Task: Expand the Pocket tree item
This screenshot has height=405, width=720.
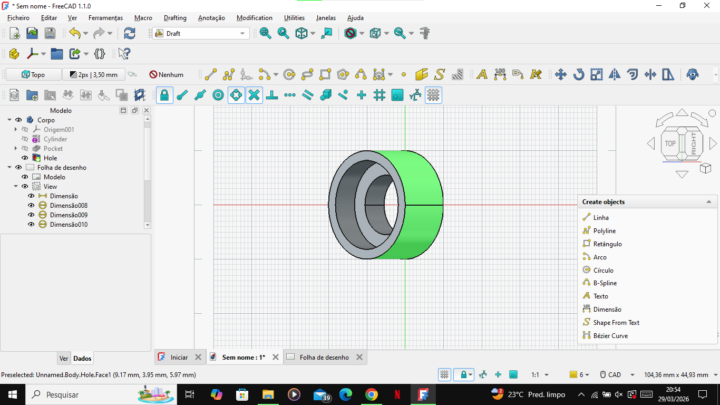Action: coord(15,149)
